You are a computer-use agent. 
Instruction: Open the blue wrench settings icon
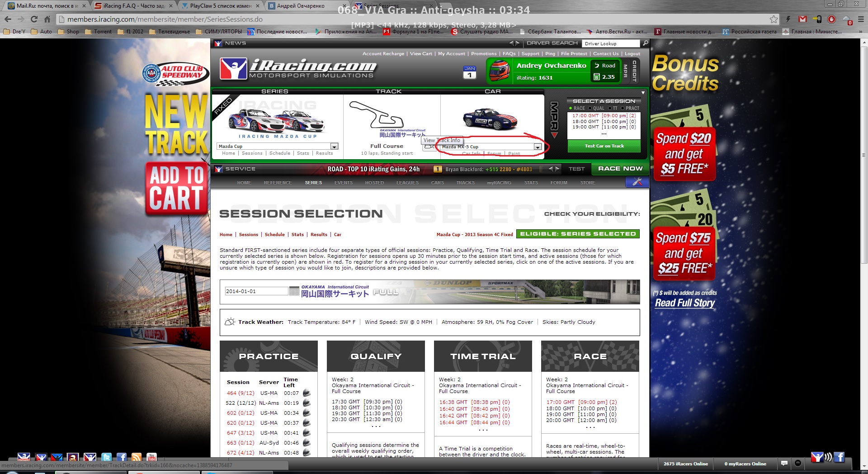click(637, 182)
